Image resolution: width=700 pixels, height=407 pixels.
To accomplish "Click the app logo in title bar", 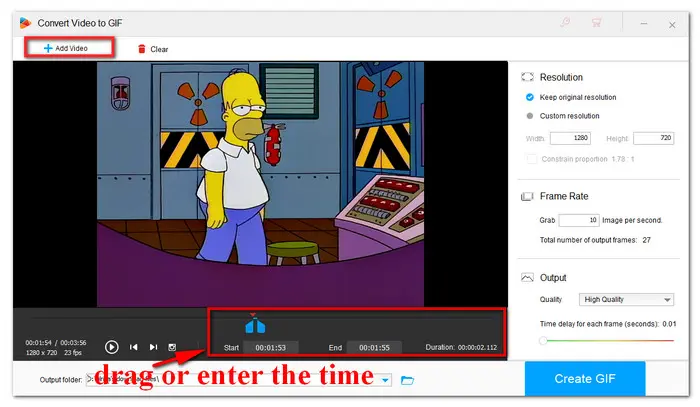I will pyautogui.click(x=25, y=23).
